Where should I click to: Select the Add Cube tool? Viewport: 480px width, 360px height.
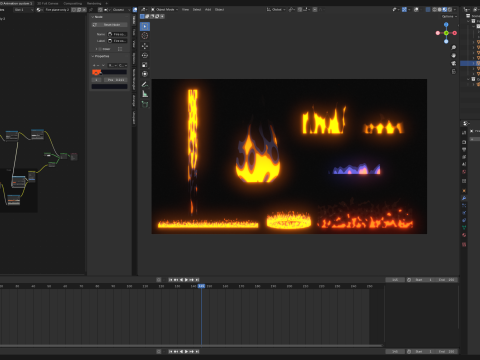145,104
